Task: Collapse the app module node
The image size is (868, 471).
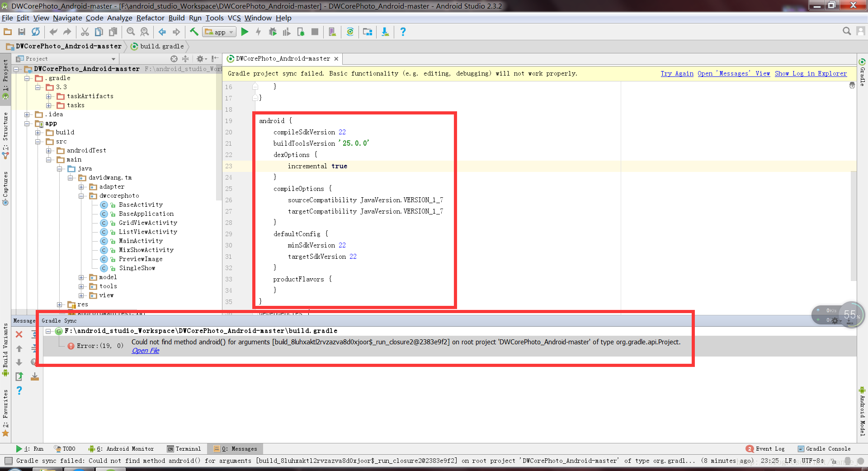Action: point(27,124)
